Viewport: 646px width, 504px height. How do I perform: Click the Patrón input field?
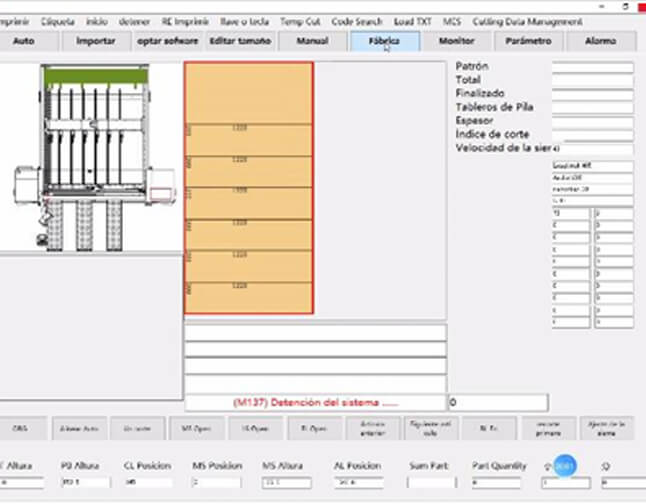point(592,67)
